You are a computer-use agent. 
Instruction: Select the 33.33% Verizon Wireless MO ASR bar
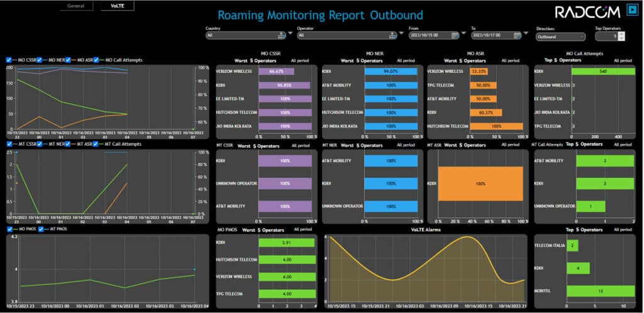pyautogui.click(x=479, y=72)
